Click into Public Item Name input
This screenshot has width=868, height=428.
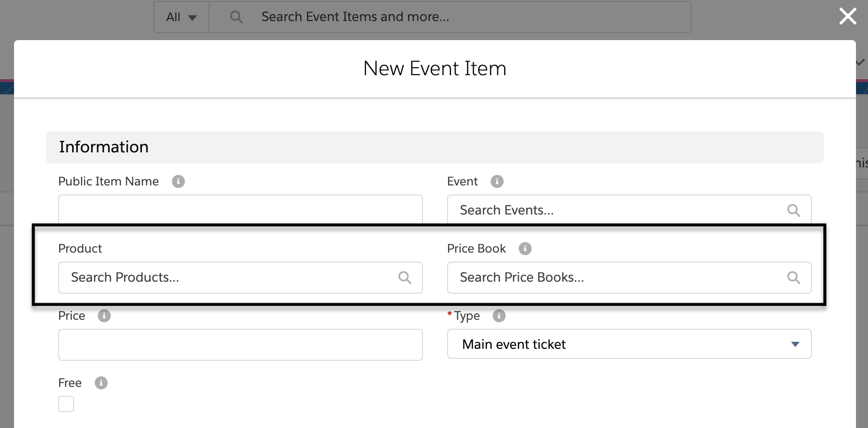(241, 209)
